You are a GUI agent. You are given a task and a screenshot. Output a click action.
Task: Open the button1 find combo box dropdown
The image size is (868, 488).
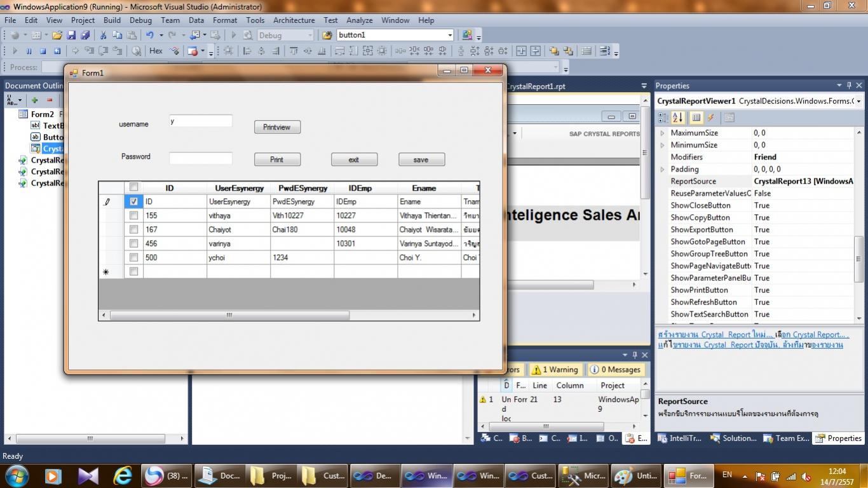pos(450,36)
